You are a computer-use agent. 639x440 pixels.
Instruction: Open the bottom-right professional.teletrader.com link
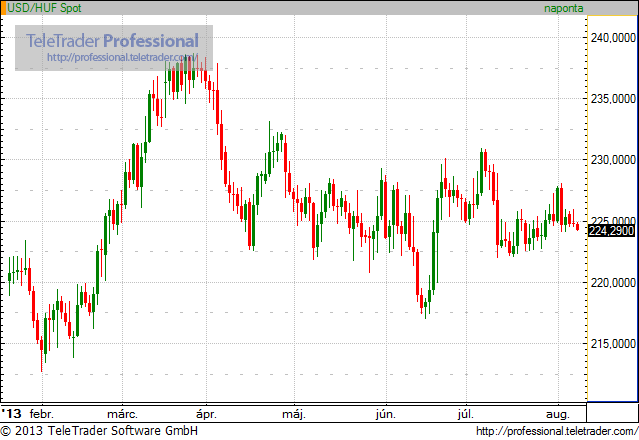pos(557,431)
